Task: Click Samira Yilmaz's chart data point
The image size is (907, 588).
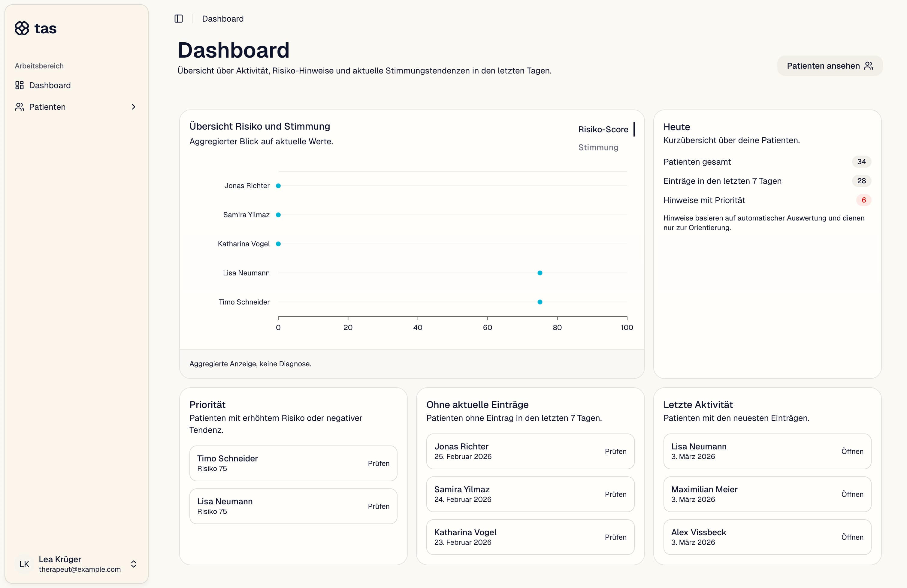Action: (x=278, y=215)
